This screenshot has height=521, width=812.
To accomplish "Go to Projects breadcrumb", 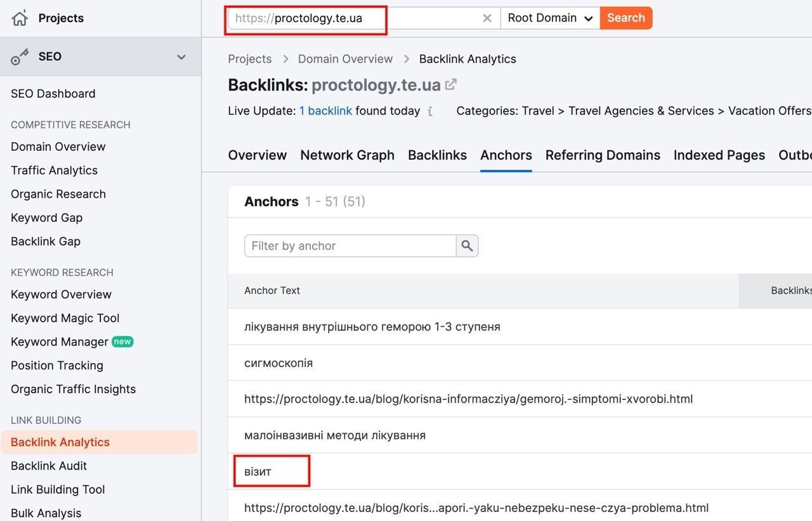I will (x=250, y=59).
